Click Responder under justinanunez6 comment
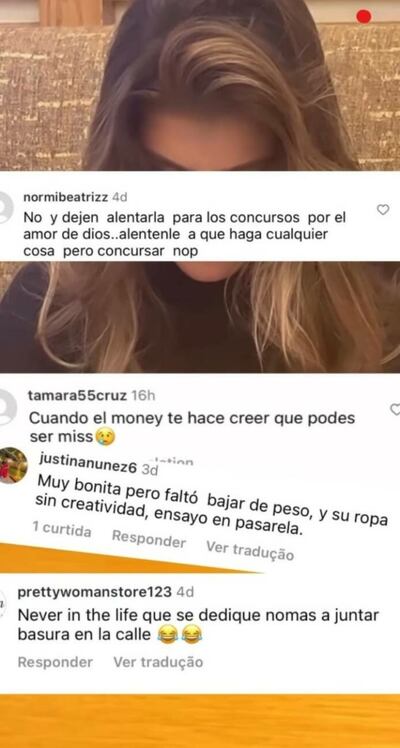The image size is (400, 748). click(x=149, y=539)
